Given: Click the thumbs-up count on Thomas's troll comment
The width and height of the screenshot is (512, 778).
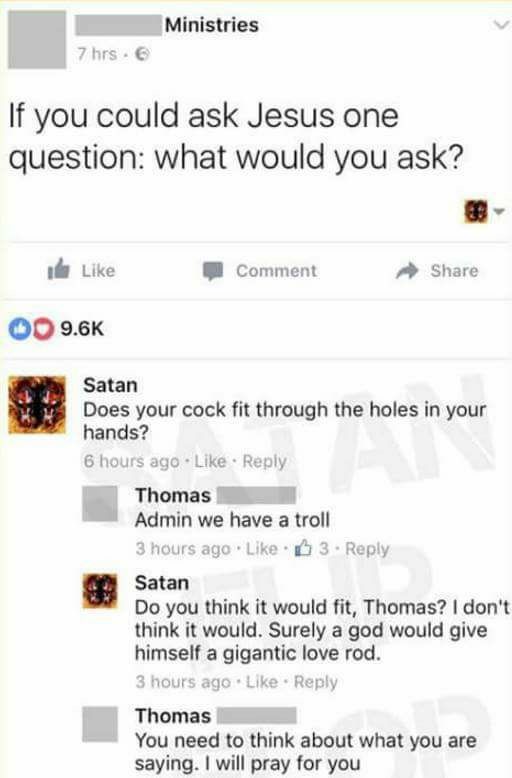Looking at the screenshot, I should click(x=312, y=548).
